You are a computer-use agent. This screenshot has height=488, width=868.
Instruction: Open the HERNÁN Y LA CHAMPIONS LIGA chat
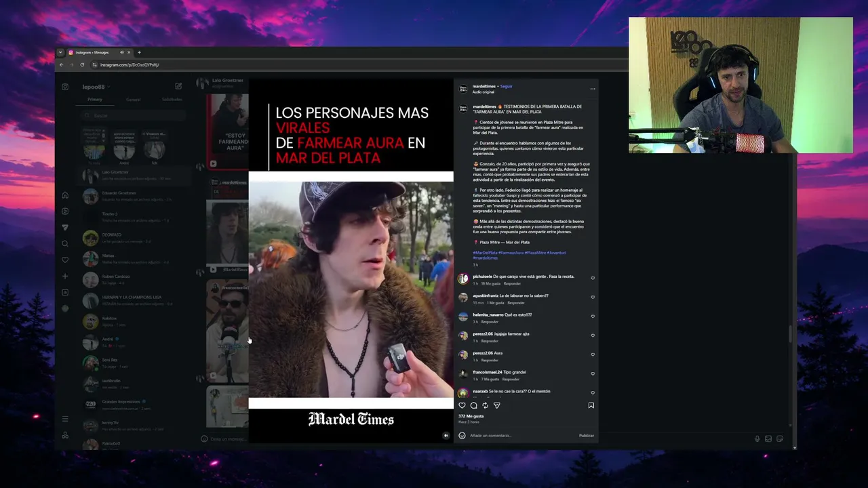134,300
